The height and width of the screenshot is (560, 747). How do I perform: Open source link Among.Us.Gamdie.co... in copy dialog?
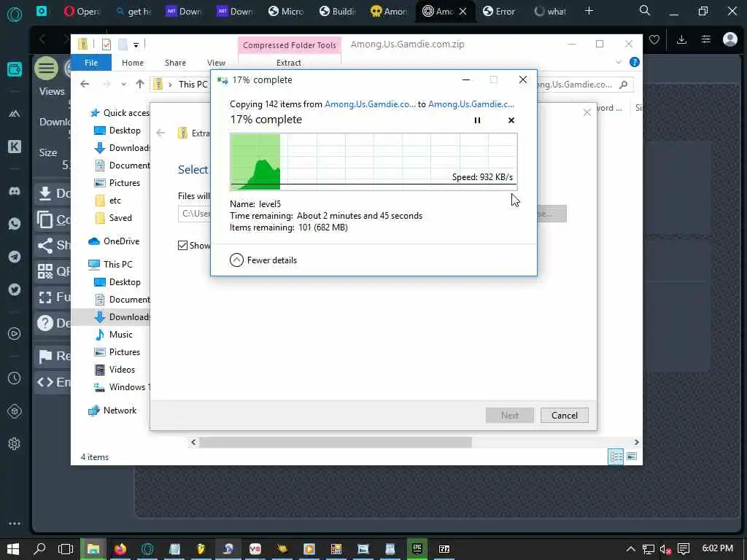coord(370,104)
